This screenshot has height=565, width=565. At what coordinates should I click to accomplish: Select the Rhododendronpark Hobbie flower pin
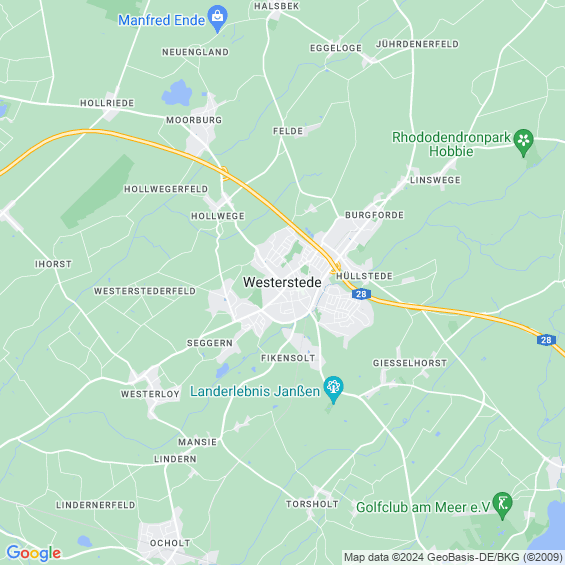[523, 141]
